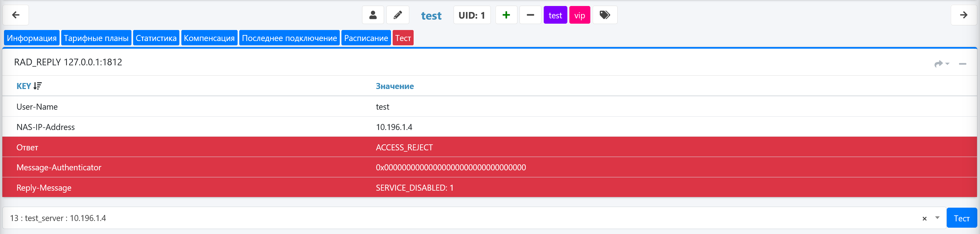Viewport: 980px width, 234px height.
Task: Select the NAS-IP-Address row cell
Action: click(x=45, y=127)
